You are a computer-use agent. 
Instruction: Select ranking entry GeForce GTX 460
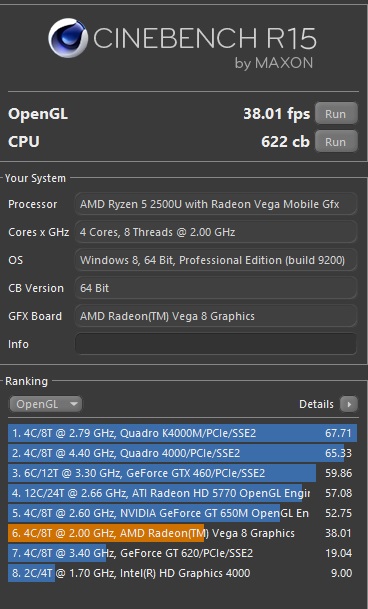point(182,473)
